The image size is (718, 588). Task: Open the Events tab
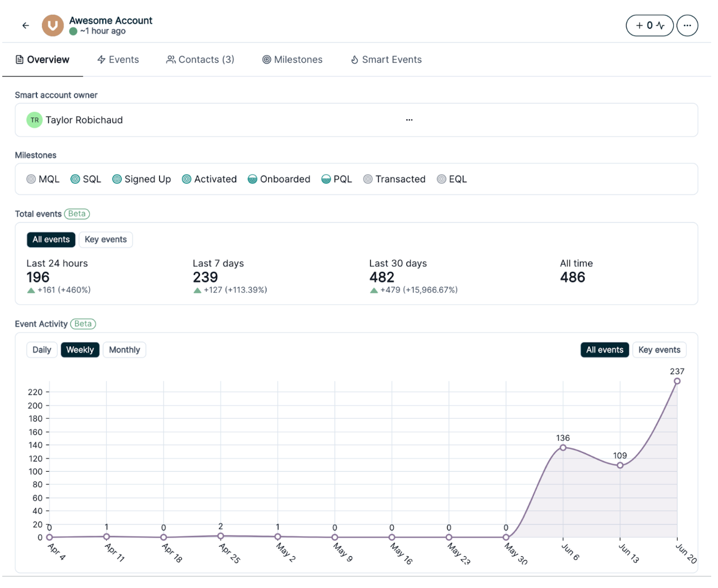click(x=118, y=60)
